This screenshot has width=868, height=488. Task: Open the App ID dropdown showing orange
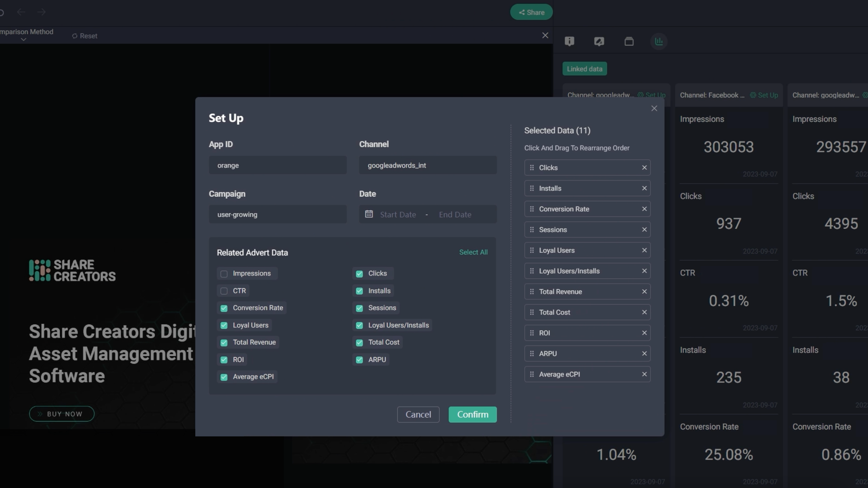(x=277, y=165)
